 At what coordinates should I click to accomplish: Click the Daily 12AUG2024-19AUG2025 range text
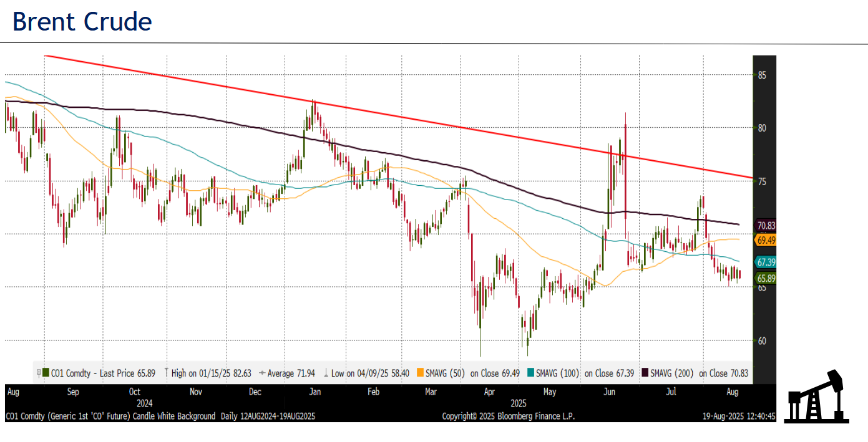tap(268, 416)
